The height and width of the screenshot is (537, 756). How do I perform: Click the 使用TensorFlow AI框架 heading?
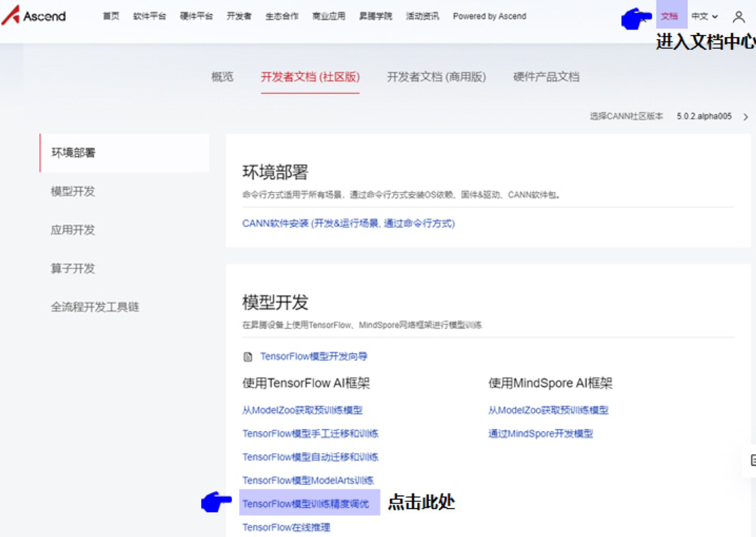[306, 383]
